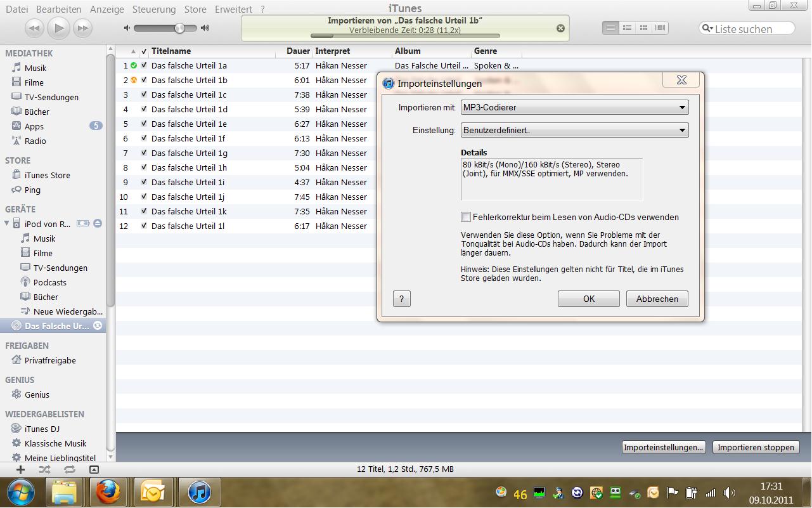Enable Fehlerkorrektur beim Lesen von Audio-CDs

(x=466, y=217)
